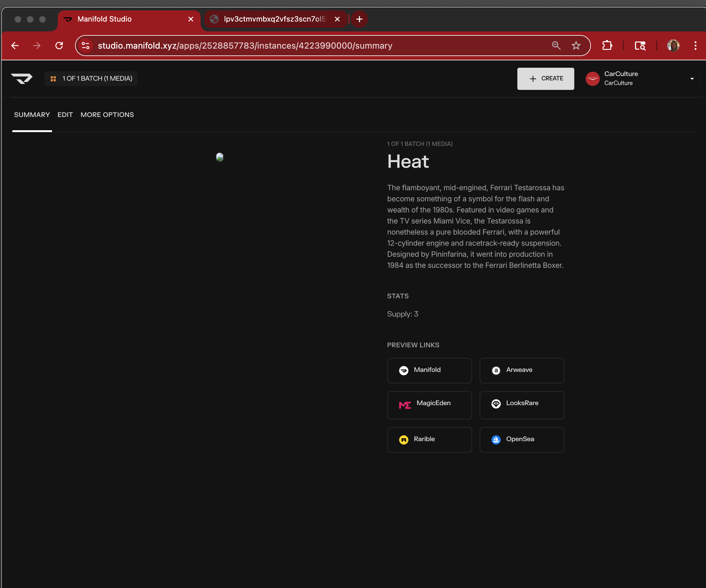
Task: Close the Manifold Studio tab
Action: (x=191, y=19)
